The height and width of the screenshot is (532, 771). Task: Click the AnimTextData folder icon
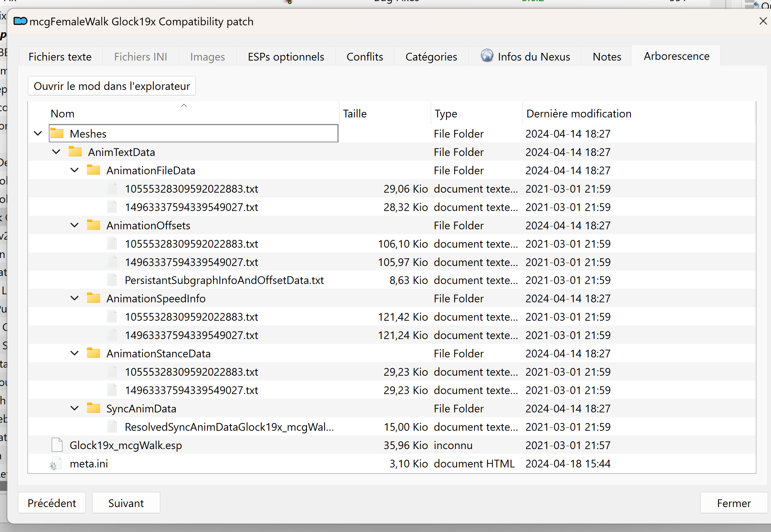click(x=75, y=152)
